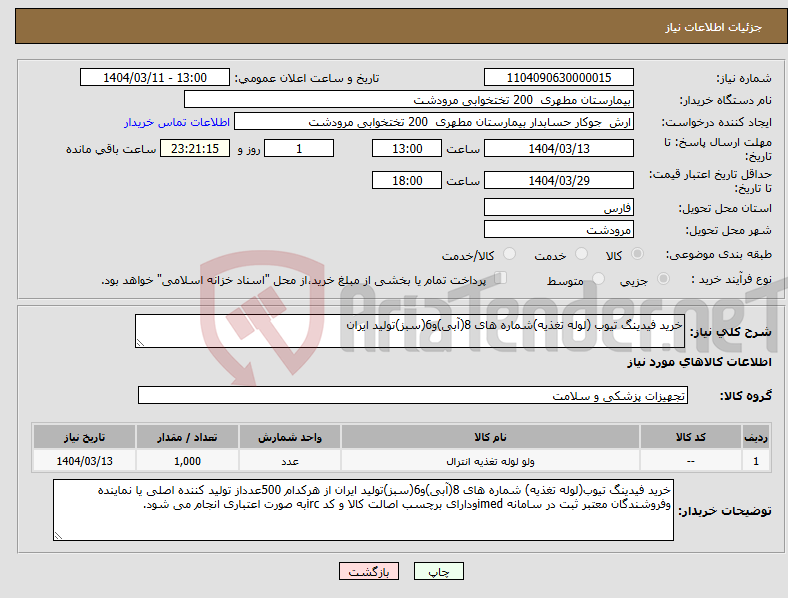Click the quantity cell 1,000
Viewport: 788px width, 598px height.
(187, 461)
